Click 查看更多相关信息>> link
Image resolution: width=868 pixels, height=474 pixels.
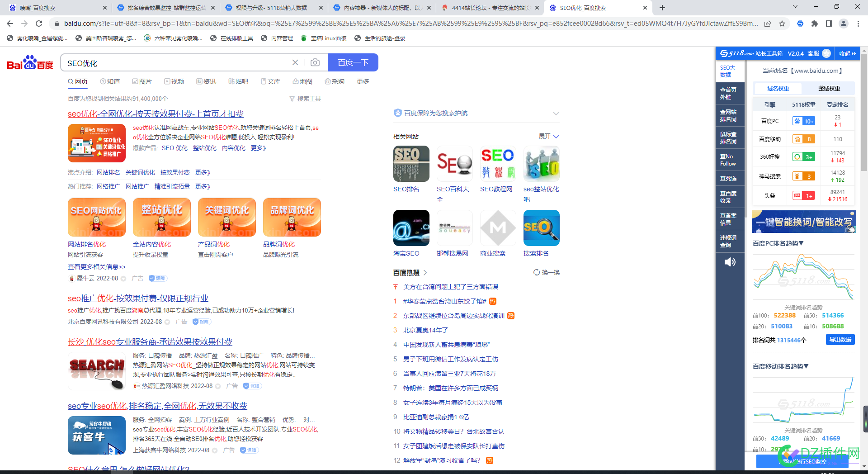(x=97, y=267)
